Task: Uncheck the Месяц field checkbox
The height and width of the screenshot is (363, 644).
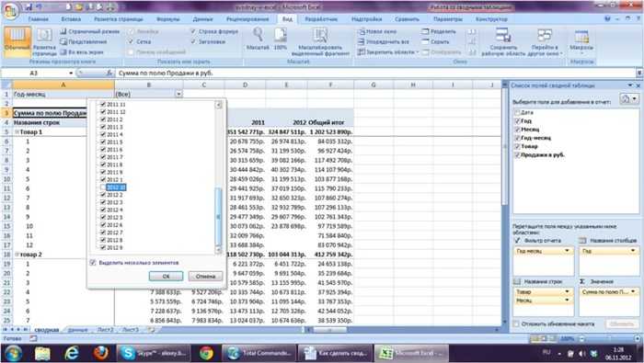Action: [x=517, y=130]
